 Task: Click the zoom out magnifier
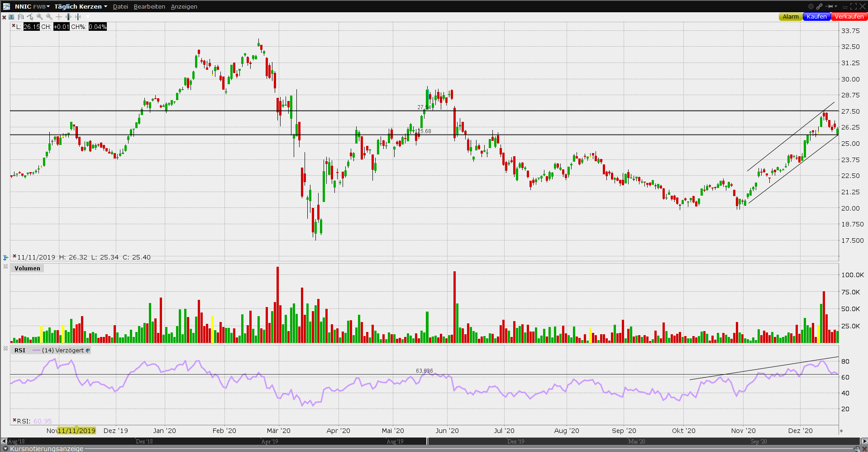[x=49, y=17]
